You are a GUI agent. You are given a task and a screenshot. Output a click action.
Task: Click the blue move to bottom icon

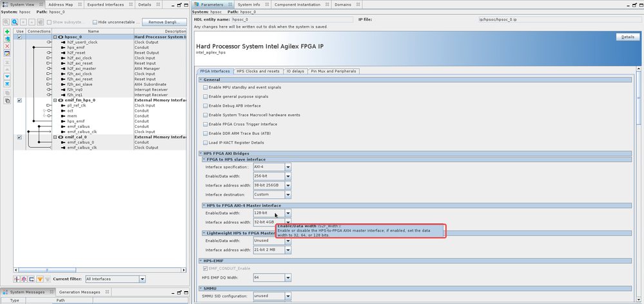7,84
